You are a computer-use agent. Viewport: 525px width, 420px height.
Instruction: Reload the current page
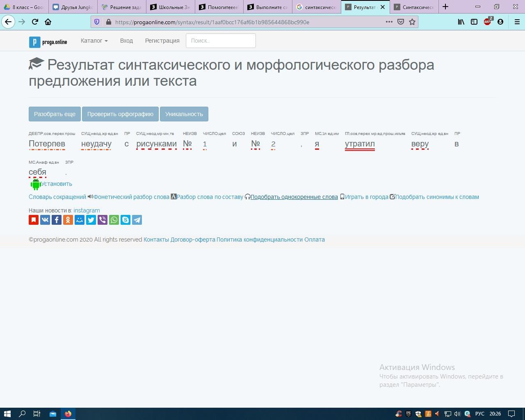[x=35, y=22]
